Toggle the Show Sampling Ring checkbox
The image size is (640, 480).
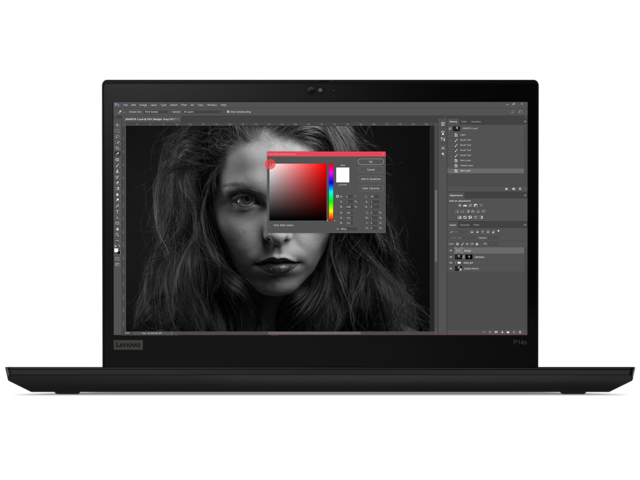pos(228,112)
